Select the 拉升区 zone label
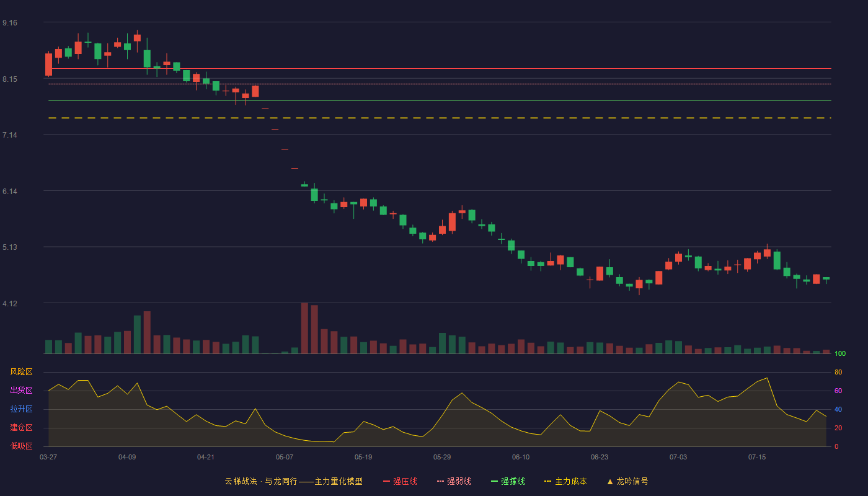This screenshot has width=868, height=496. (x=21, y=409)
